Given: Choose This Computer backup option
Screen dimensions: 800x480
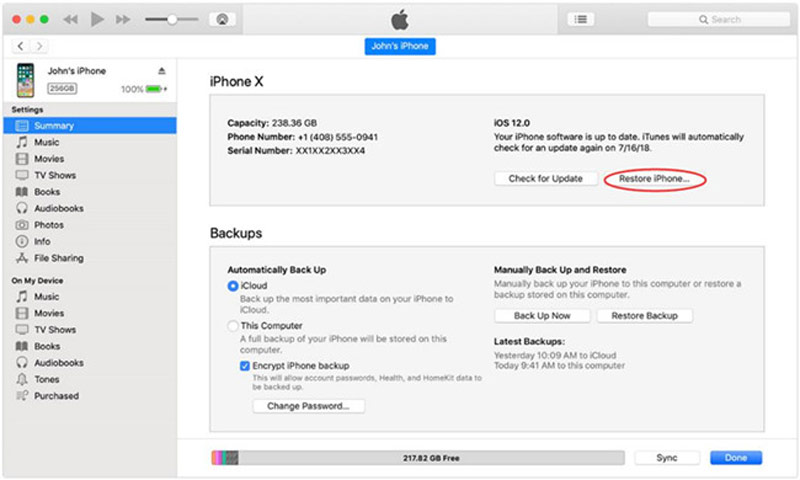Looking at the screenshot, I should pyautogui.click(x=233, y=326).
